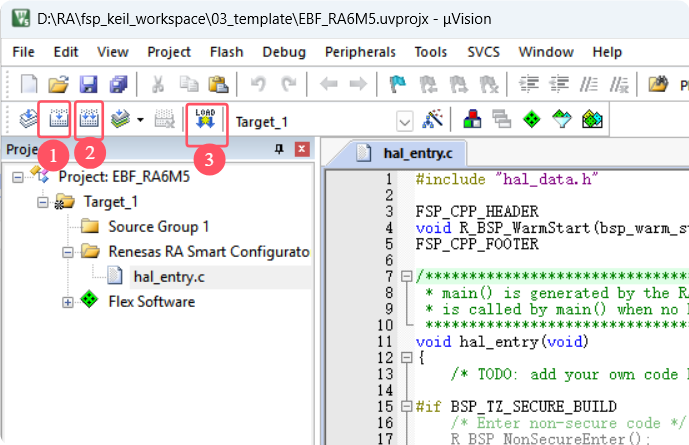Select the Flex Software tree item
The image size is (689, 445).
point(152,302)
